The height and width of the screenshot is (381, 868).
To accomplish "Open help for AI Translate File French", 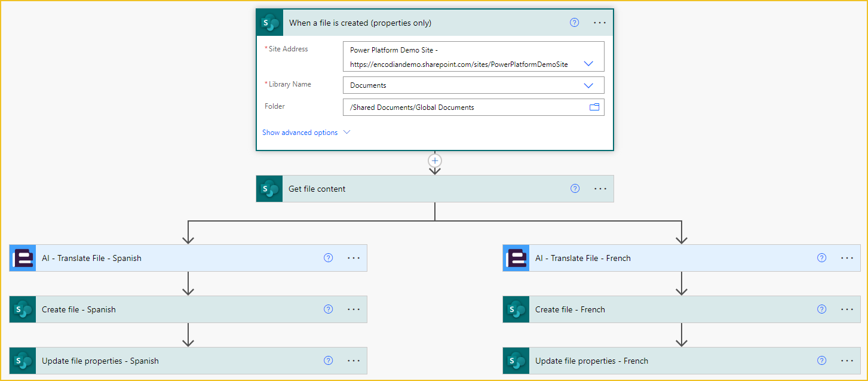I will pyautogui.click(x=821, y=258).
